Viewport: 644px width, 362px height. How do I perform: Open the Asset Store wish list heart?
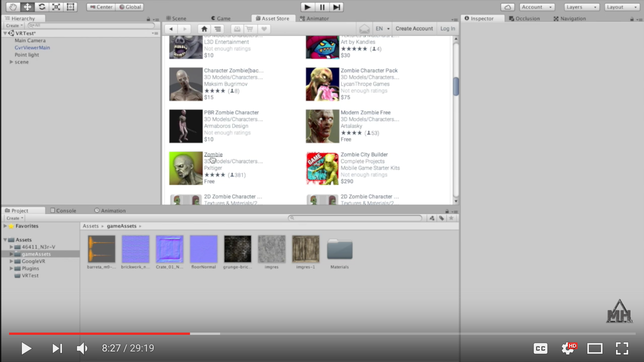(x=264, y=29)
